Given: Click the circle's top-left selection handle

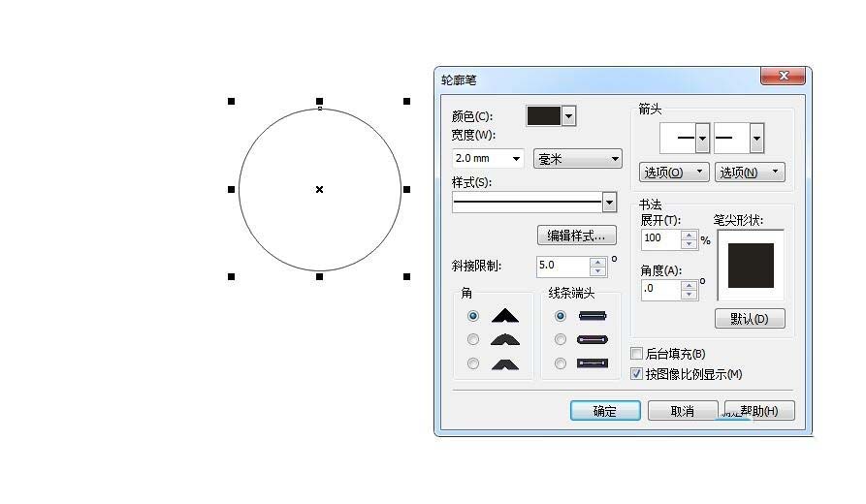Looking at the screenshot, I should (x=232, y=101).
